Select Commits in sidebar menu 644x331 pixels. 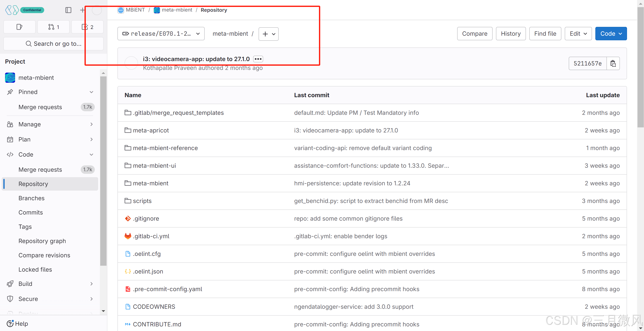coord(31,212)
